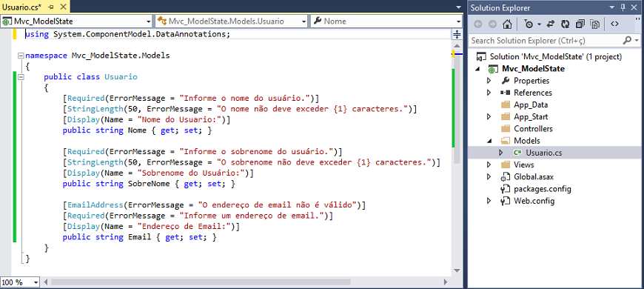The width and height of the screenshot is (644, 289).
Task: Select the Mvc_ModelState project item
Action: [533, 69]
